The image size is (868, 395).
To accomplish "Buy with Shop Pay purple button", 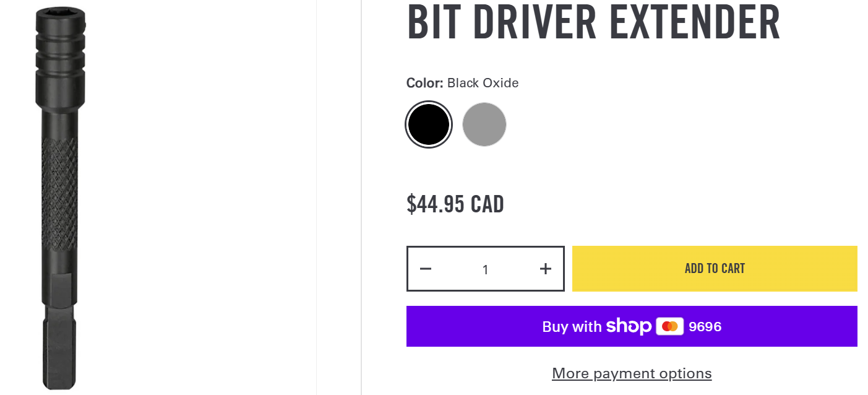I will [632, 326].
